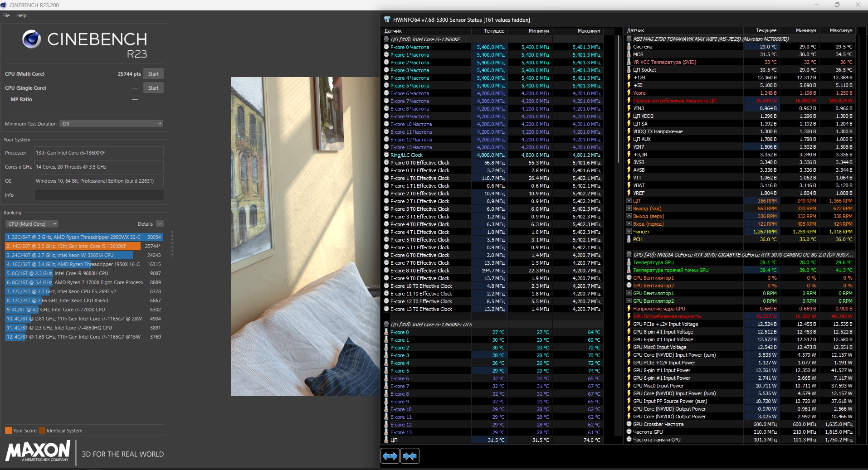The image size is (868, 470).
Task: Click the clock icon beside E-core 13 T0 Effective Clock
Action: (386, 309)
